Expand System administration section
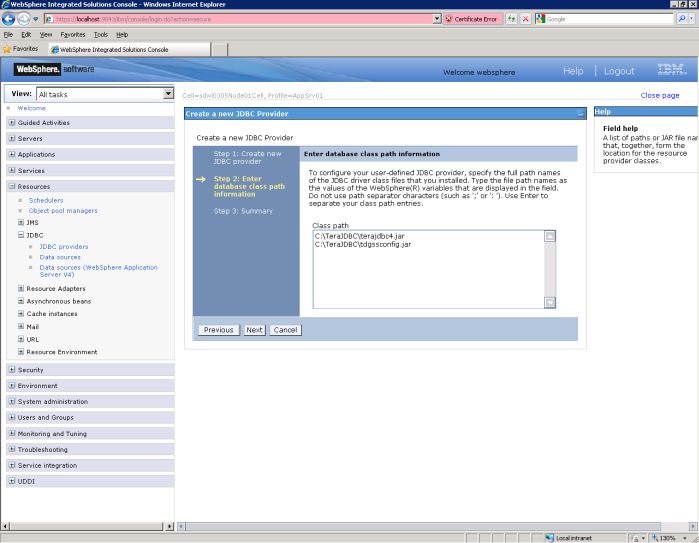Screen dimensions: 699x543 (12, 401)
